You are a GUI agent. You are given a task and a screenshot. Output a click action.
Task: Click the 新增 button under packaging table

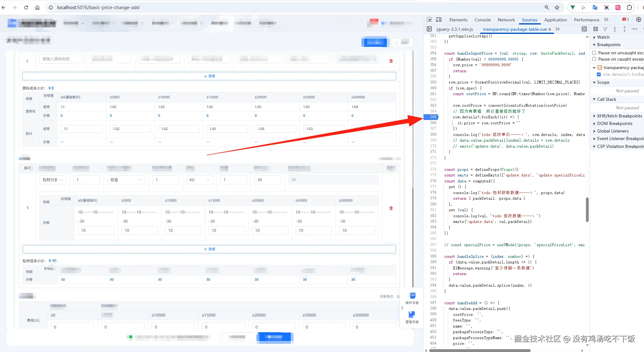(x=209, y=249)
